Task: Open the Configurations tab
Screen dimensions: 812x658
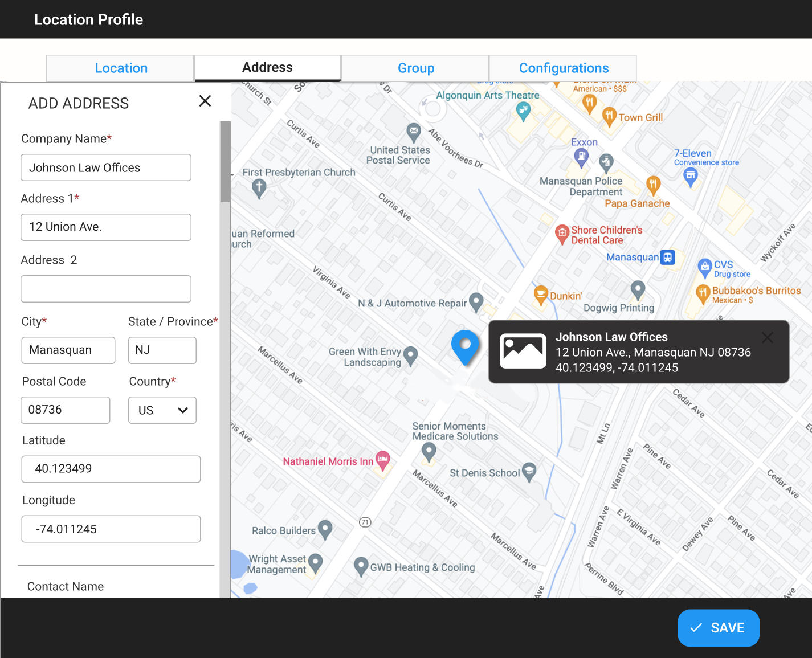Action: [x=563, y=68]
